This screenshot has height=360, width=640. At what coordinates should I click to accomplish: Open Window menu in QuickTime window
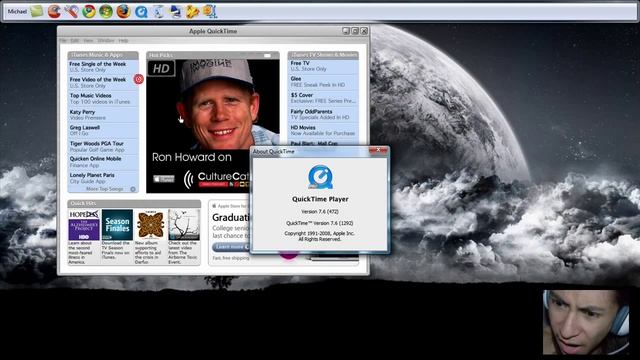106,40
